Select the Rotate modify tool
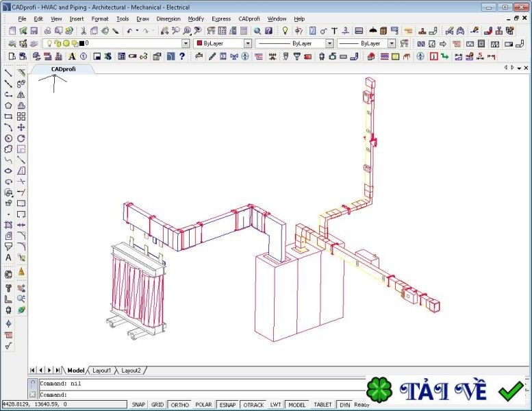The image size is (532, 411). [21, 138]
